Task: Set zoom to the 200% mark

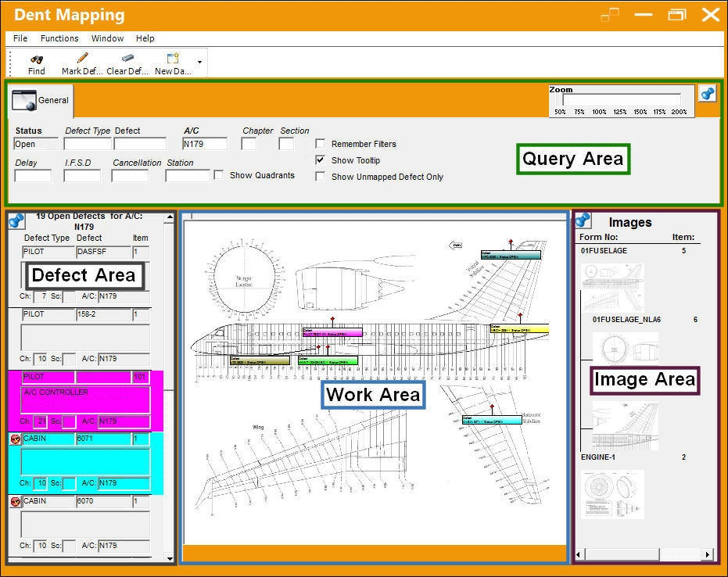Action: (679, 112)
